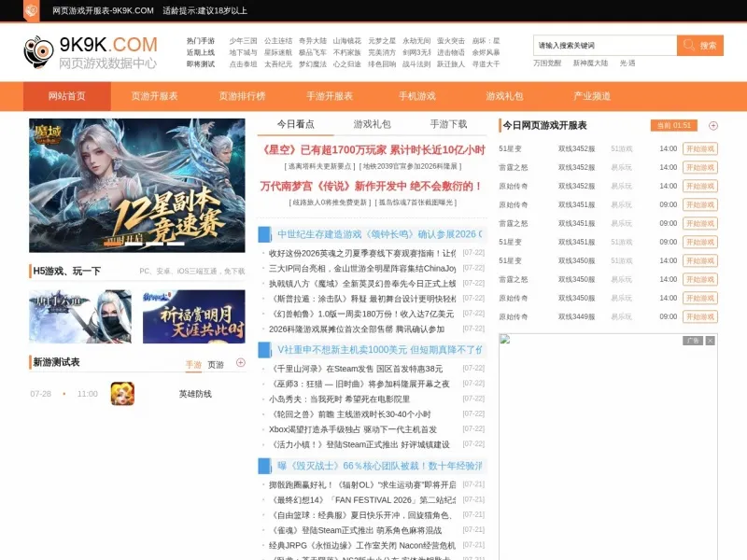Open news 《千里山河录》在Steam发售
Screen dimensions: 747x560
356,369
